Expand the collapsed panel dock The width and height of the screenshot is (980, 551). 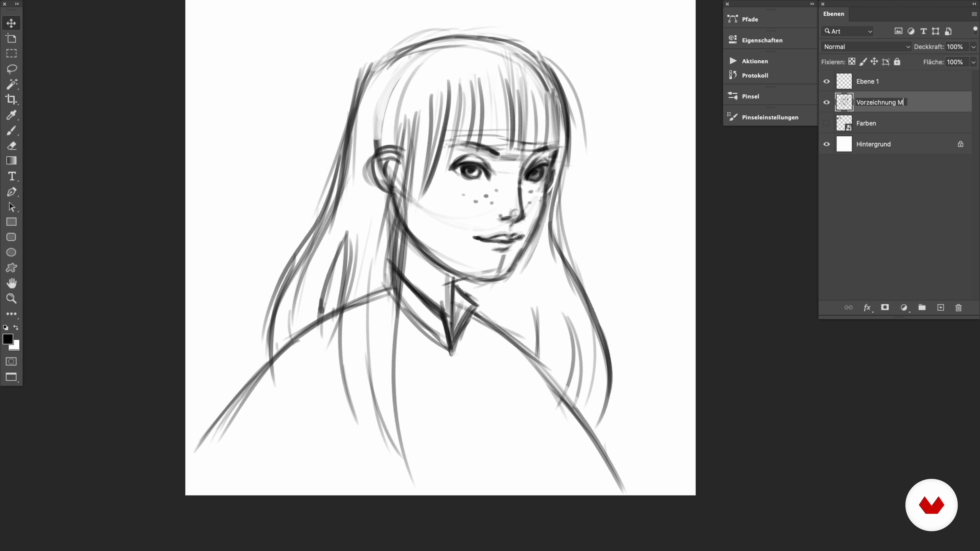(x=812, y=4)
